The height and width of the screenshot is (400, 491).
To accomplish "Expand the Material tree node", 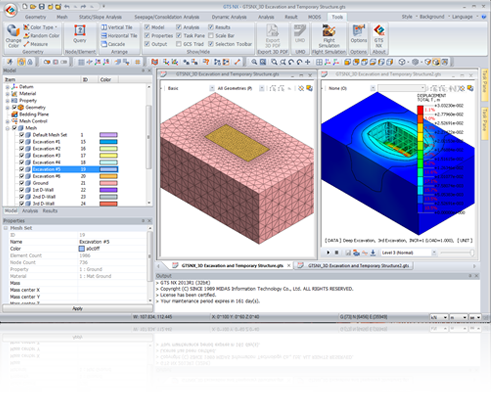I will 7,94.
